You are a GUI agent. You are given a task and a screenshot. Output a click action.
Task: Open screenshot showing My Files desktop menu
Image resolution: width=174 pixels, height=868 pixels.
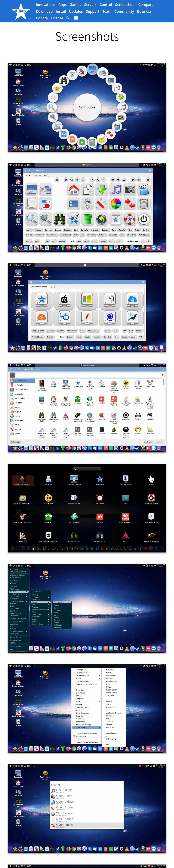click(87, 608)
